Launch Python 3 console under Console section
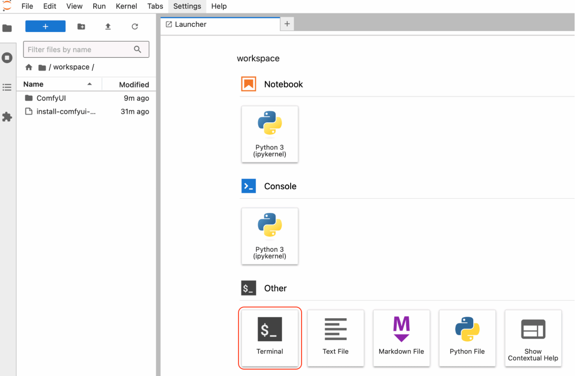Image resolution: width=588 pixels, height=376 pixels. point(270,236)
